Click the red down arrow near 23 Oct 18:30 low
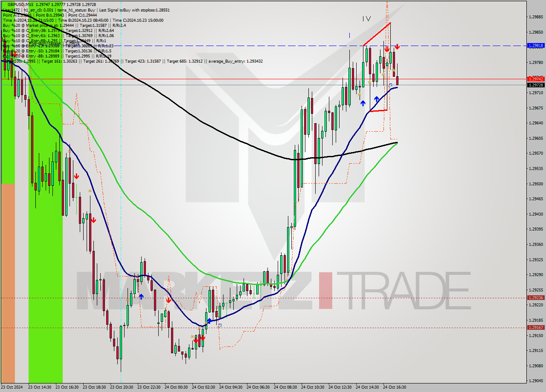 tap(93, 220)
